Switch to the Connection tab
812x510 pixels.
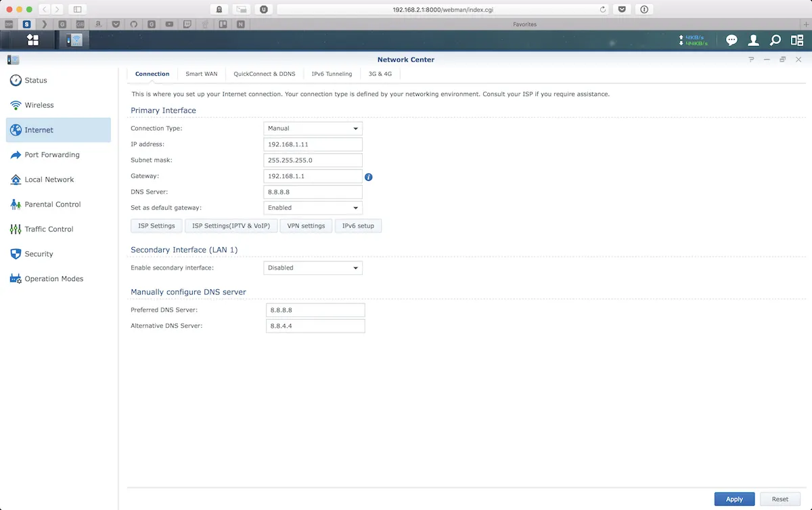click(152, 74)
